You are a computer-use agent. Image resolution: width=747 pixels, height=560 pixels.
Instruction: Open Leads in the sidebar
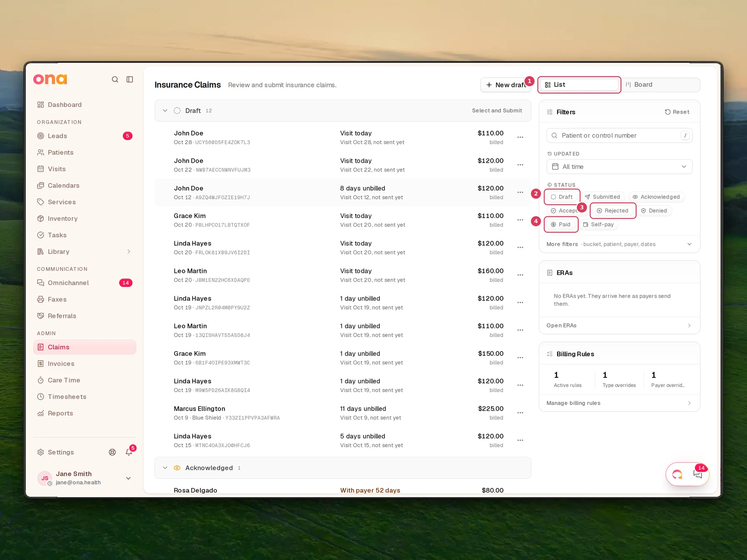pos(85,136)
